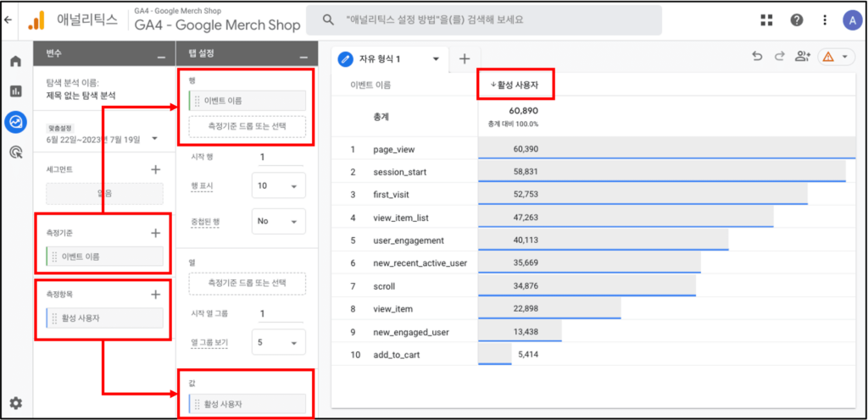Open the GA4 - Google Merch Shop property selector

218,20
